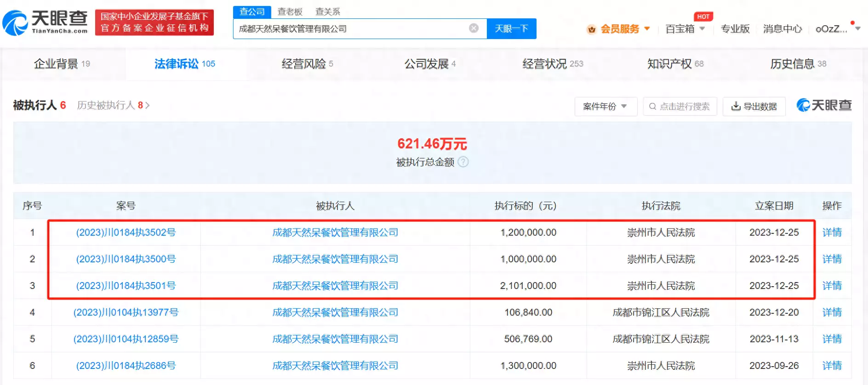
Task: Click amount 506,769.00 cell
Action: [528, 339]
